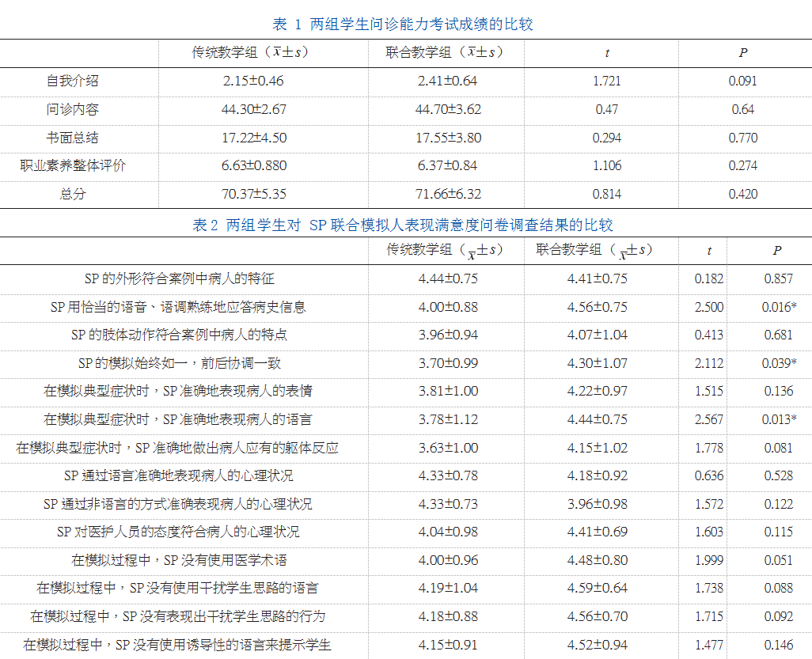
Task: Click the SP 的外形符合案例中病人的特征 row
Action: click(180, 278)
